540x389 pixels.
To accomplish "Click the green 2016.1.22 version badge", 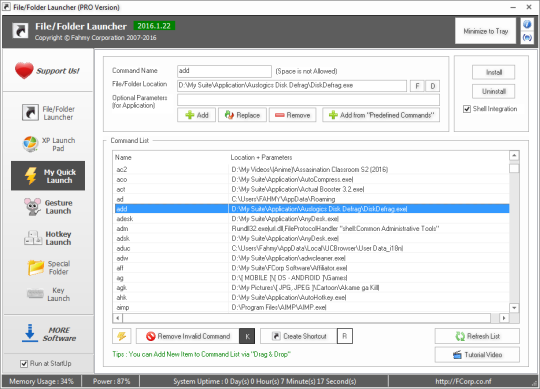I will pyautogui.click(x=154, y=26).
